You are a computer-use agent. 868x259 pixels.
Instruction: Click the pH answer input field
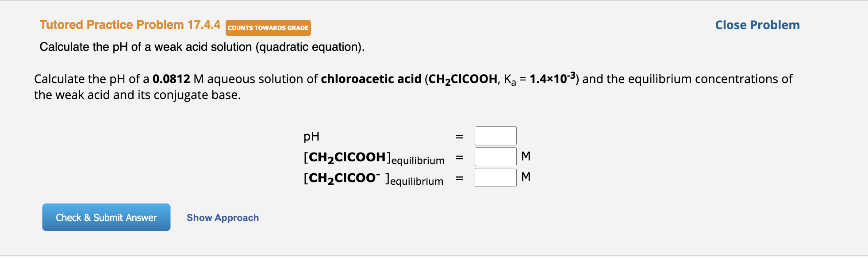[x=495, y=136]
